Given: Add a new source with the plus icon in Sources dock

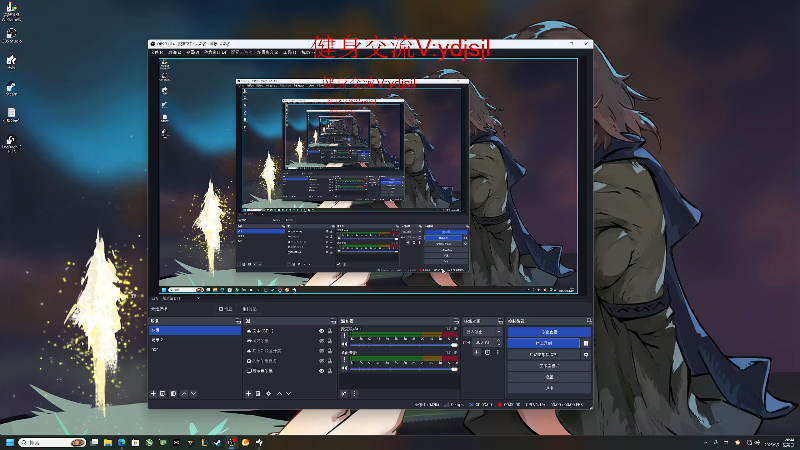Looking at the screenshot, I should coord(248,393).
